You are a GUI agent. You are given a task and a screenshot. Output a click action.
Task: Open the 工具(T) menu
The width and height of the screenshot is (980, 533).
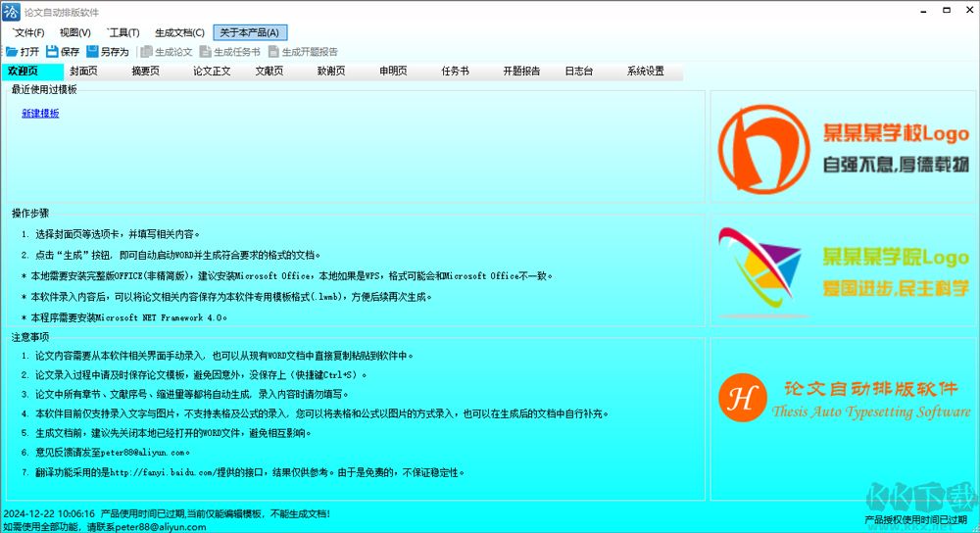(123, 32)
